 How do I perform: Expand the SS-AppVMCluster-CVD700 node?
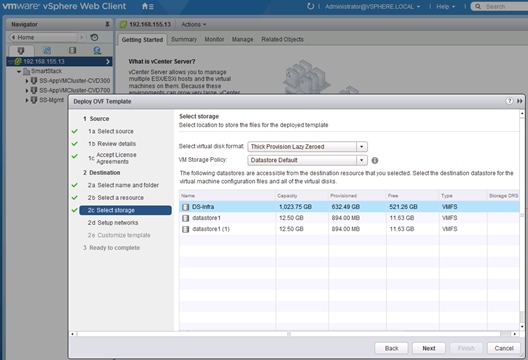27,90
